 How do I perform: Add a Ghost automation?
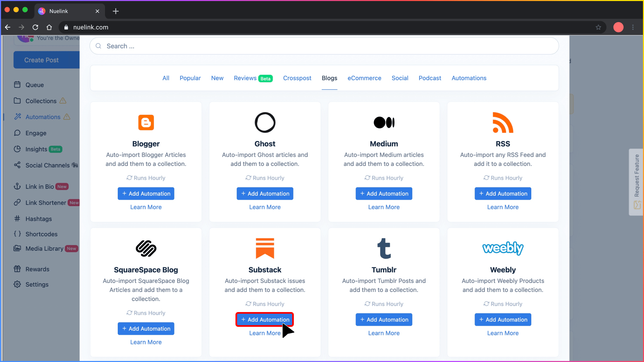(x=265, y=193)
